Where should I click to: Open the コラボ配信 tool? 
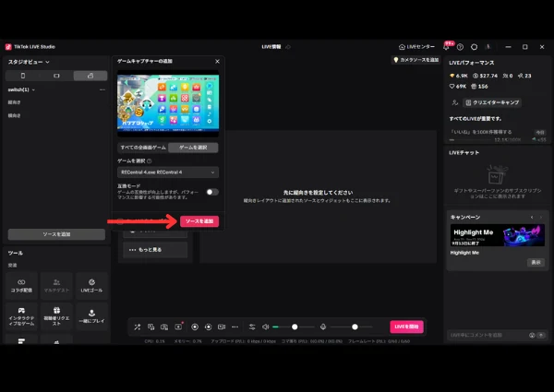21,286
